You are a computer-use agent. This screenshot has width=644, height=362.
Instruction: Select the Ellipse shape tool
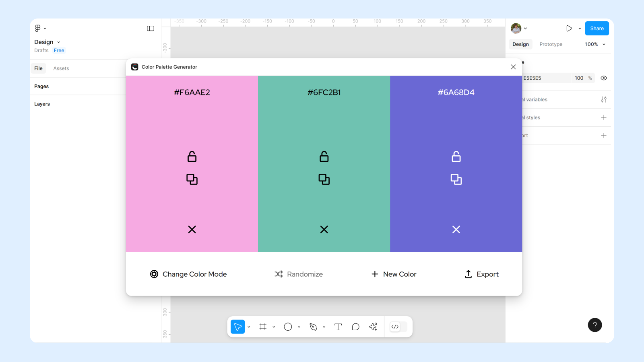(287, 327)
